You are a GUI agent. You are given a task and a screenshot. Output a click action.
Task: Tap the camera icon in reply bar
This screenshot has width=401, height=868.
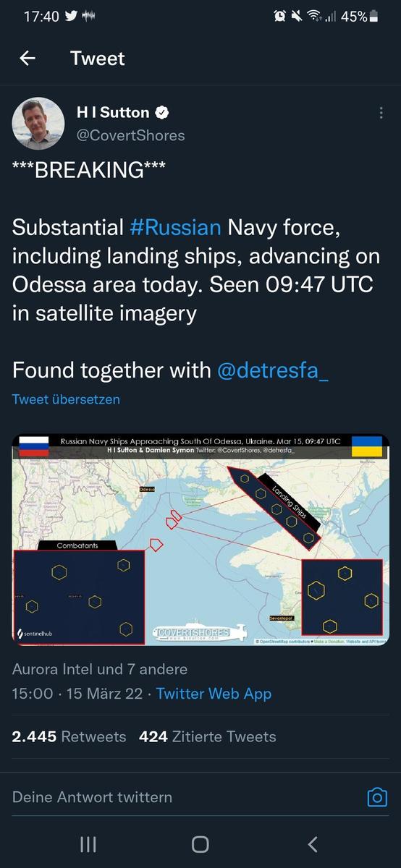point(377,797)
